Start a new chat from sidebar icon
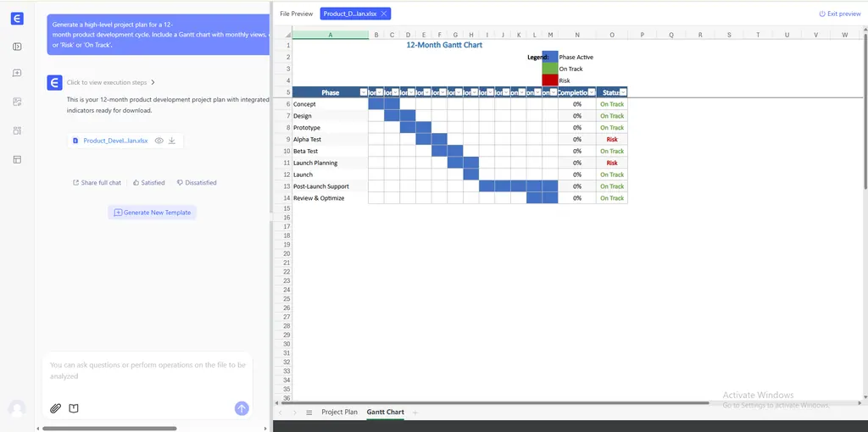Image resolution: width=868 pixels, height=432 pixels. click(x=17, y=74)
